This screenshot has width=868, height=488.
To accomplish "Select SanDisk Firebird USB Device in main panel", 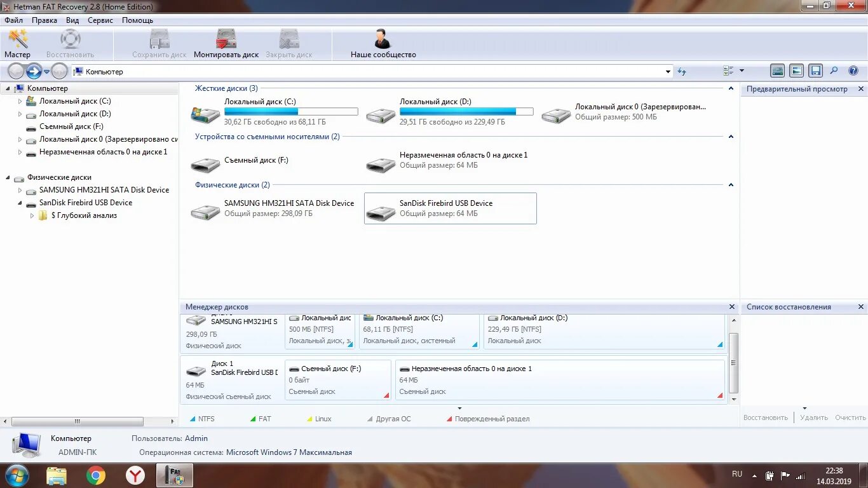I will (451, 208).
